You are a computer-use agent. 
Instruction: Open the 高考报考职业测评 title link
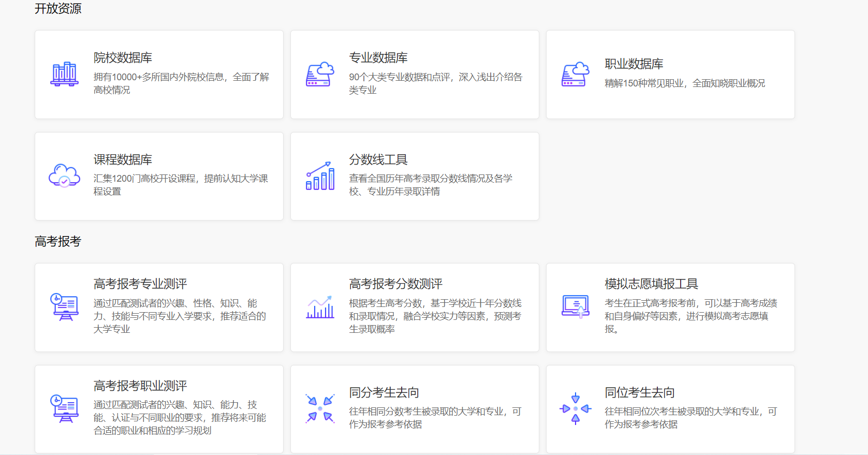[x=140, y=386]
